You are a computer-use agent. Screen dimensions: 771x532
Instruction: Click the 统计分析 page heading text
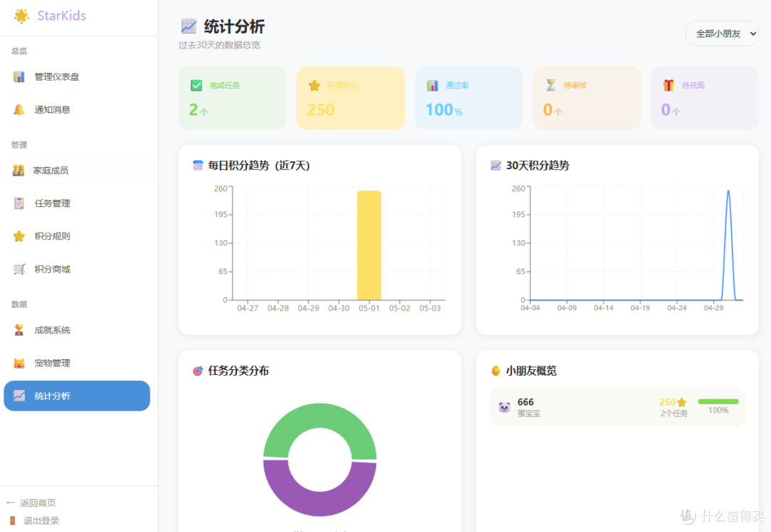tap(235, 26)
